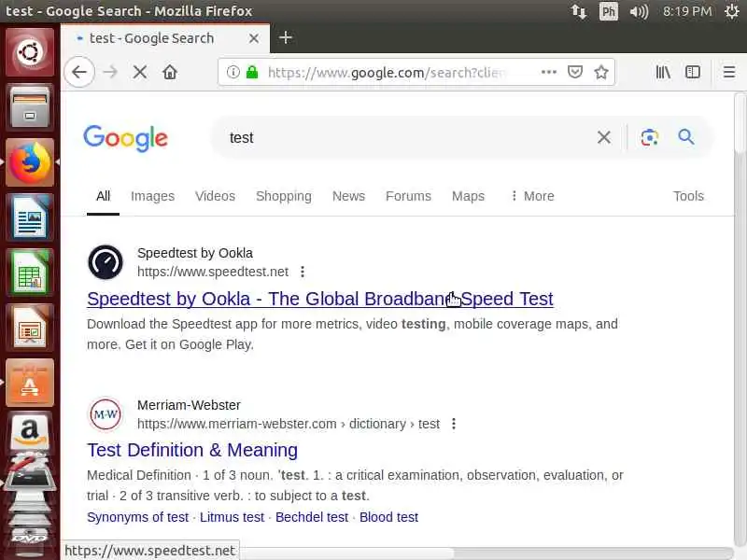Open the Ph keyboard input indicator
The height and width of the screenshot is (560, 747).
[609, 11]
